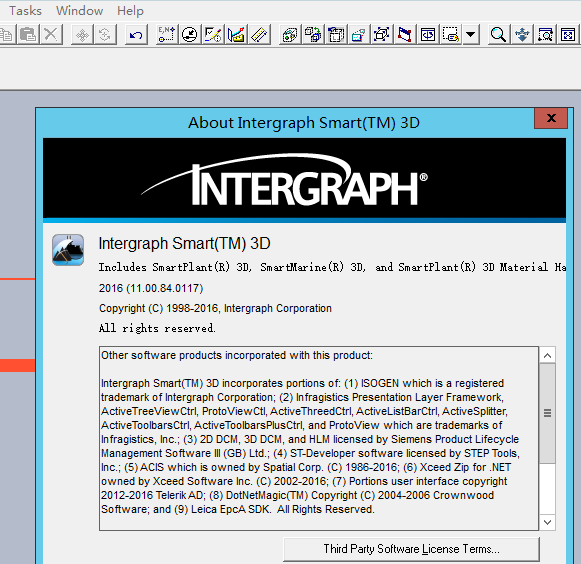Click the Fit view blue square icon

coord(568,35)
